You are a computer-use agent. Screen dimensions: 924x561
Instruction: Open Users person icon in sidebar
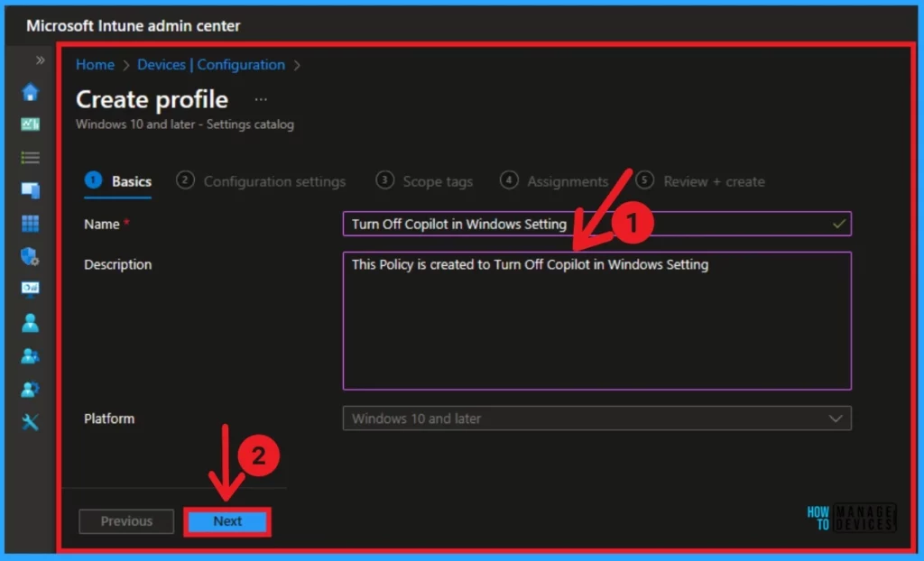pos(30,322)
